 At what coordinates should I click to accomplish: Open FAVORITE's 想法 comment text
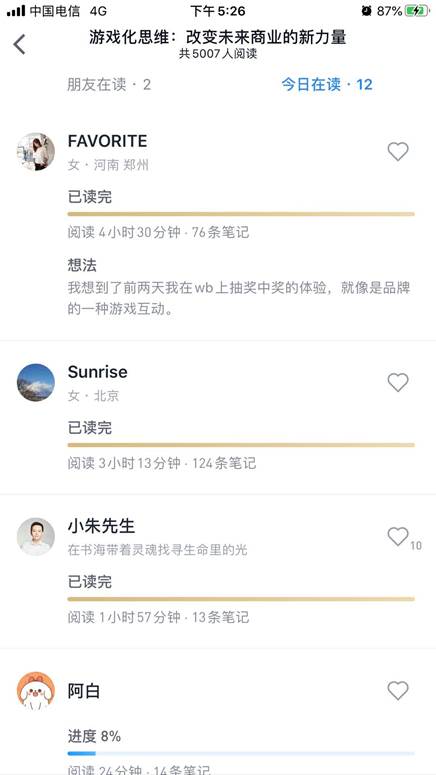(x=239, y=299)
